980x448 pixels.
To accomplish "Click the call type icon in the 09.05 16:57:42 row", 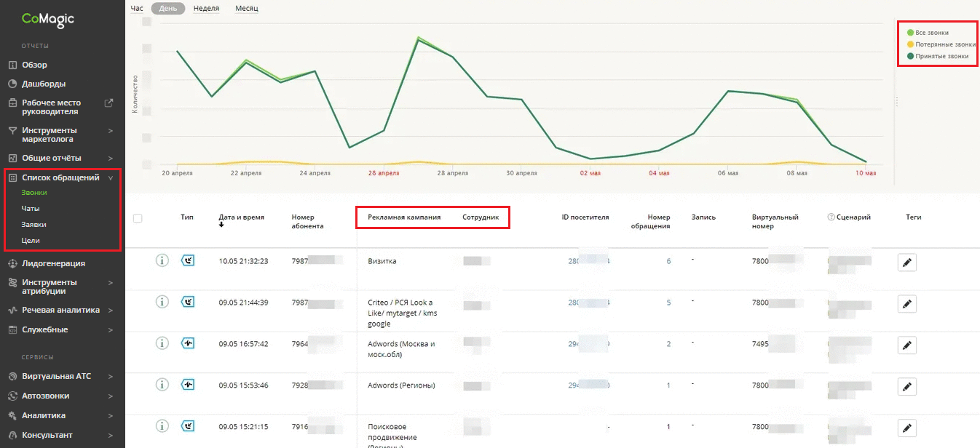I will (188, 343).
